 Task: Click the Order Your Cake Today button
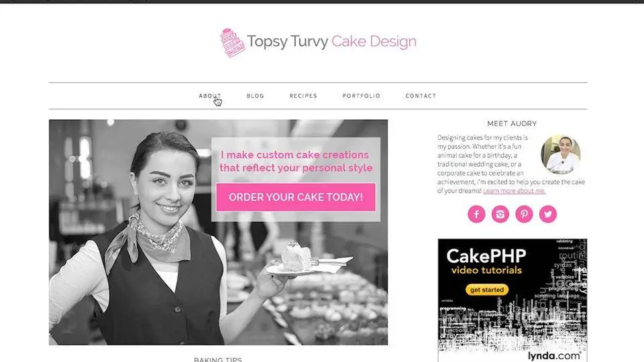click(296, 197)
